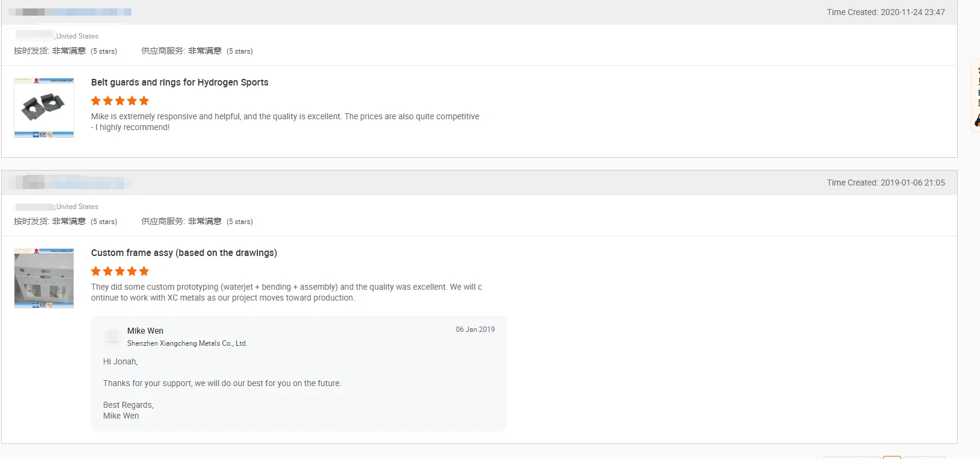This screenshot has width=980, height=459.
Task: Click fifth star in Custom frame rating
Action: point(144,271)
